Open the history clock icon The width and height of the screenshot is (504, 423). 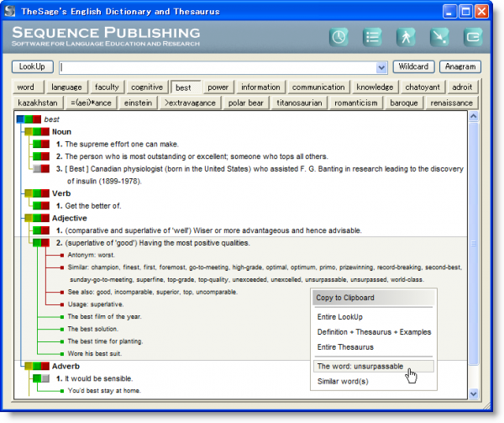(x=339, y=37)
